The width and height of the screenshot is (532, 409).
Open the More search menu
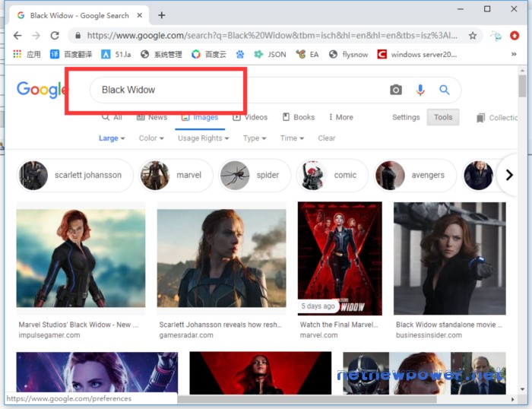(x=340, y=117)
